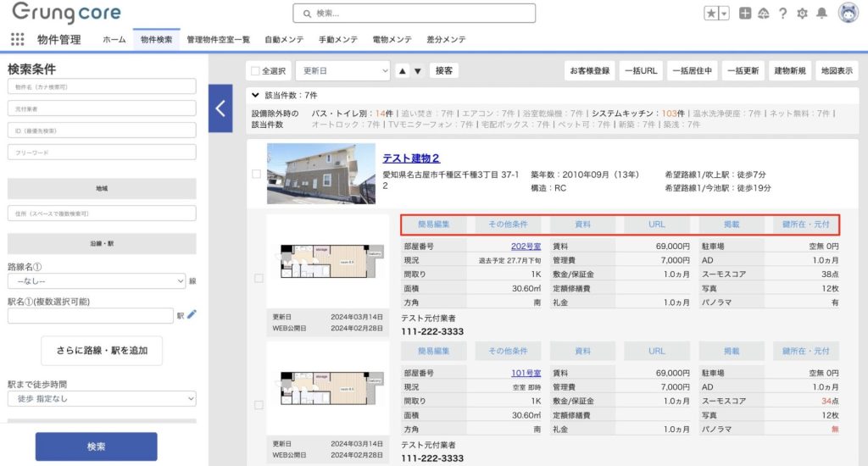
Task: Open the 自動メンテ tab
Action: tap(281, 40)
